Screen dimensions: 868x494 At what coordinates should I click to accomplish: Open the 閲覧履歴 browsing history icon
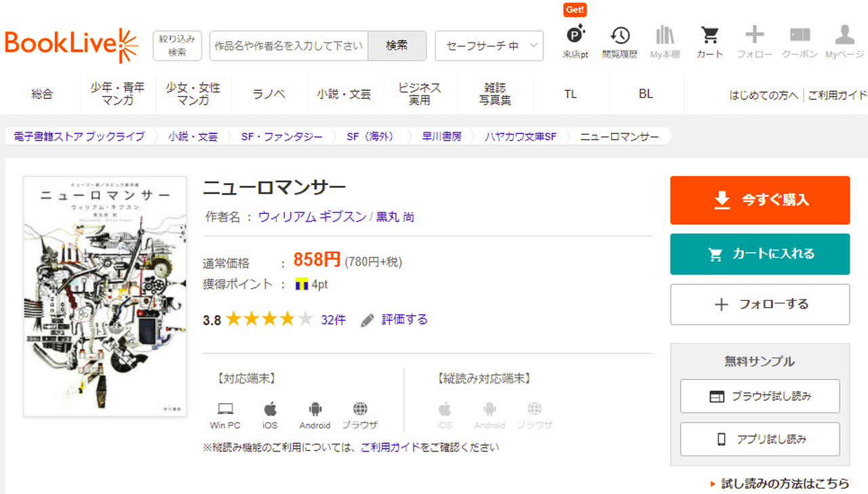620,41
